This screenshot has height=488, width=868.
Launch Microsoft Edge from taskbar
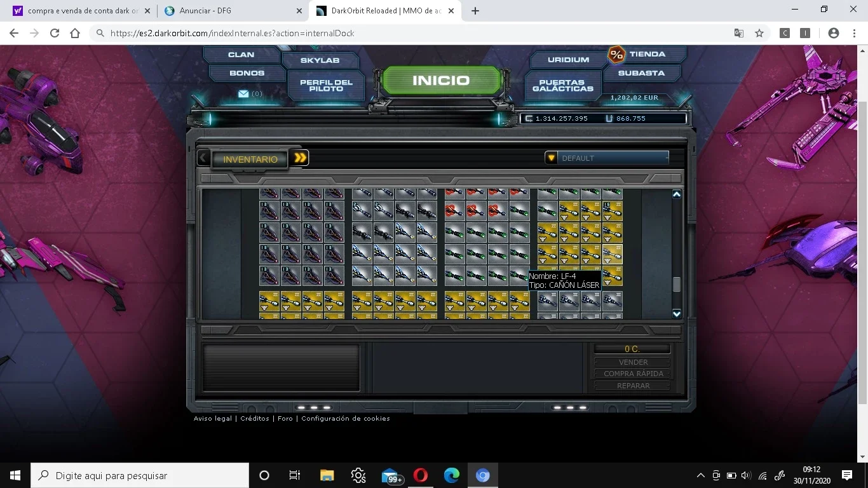pyautogui.click(x=452, y=475)
